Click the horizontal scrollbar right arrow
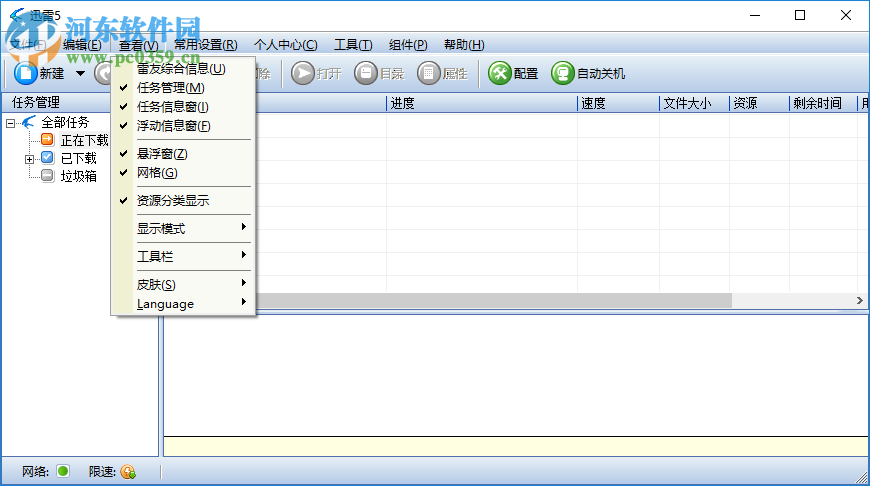870x486 pixels. (859, 300)
